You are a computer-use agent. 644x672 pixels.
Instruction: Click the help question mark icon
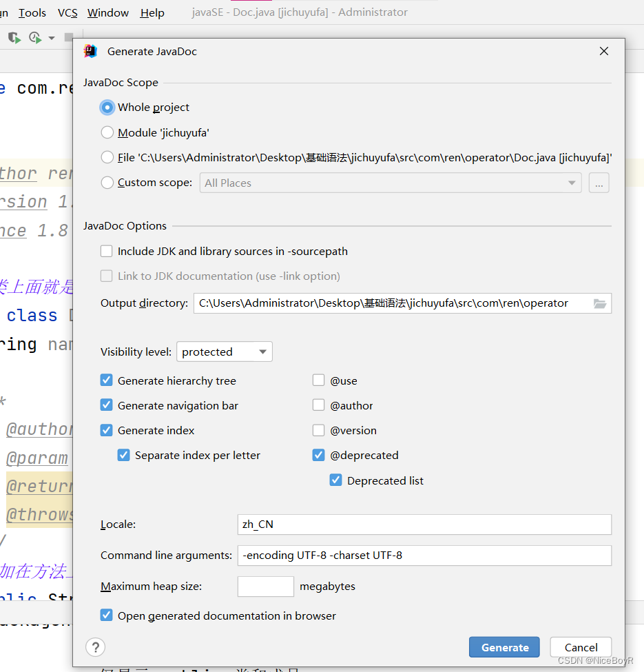tap(95, 647)
